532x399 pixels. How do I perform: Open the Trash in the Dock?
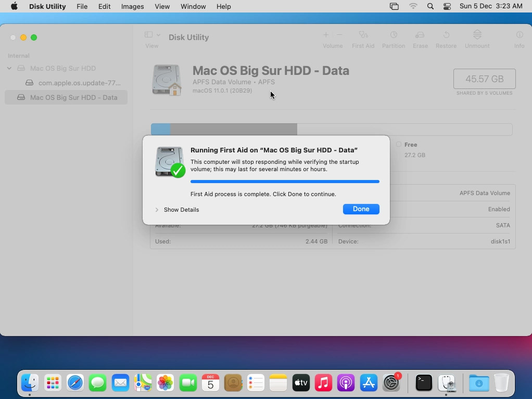pos(501,383)
